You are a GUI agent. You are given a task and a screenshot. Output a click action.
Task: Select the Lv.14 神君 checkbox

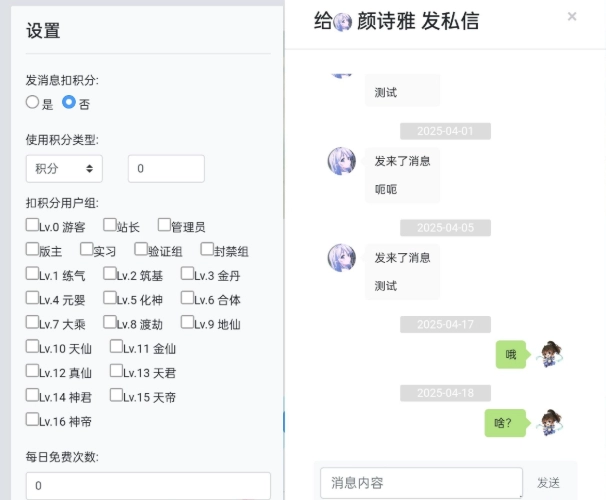tap(32, 395)
